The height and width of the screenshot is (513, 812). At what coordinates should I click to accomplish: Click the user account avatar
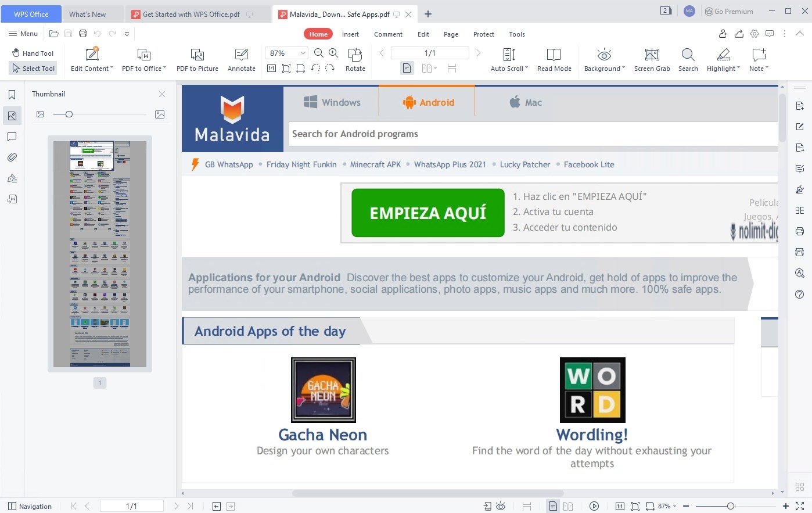[689, 11]
